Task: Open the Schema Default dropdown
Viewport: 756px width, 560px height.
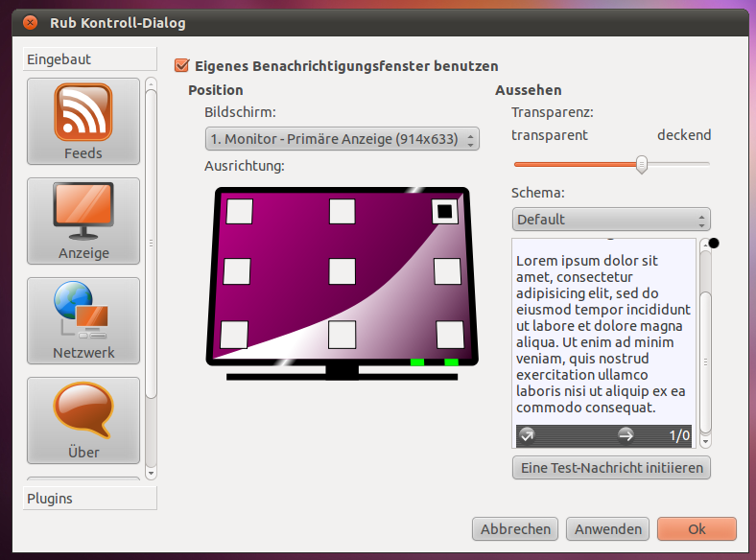Action: click(x=611, y=220)
